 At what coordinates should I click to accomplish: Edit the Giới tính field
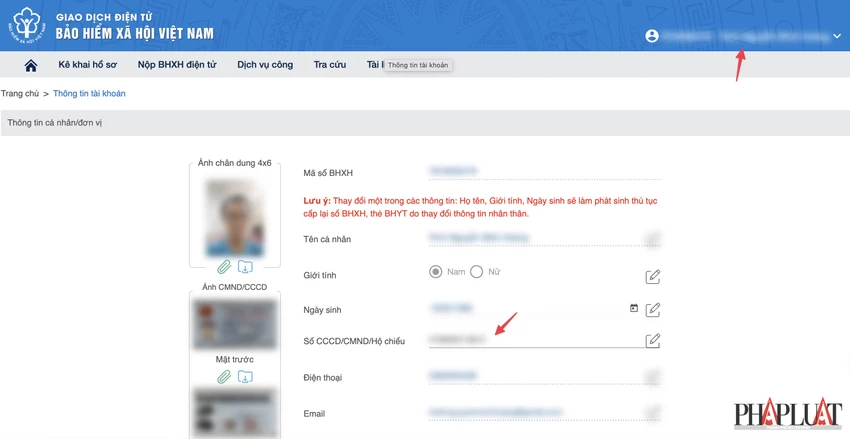click(x=653, y=276)
